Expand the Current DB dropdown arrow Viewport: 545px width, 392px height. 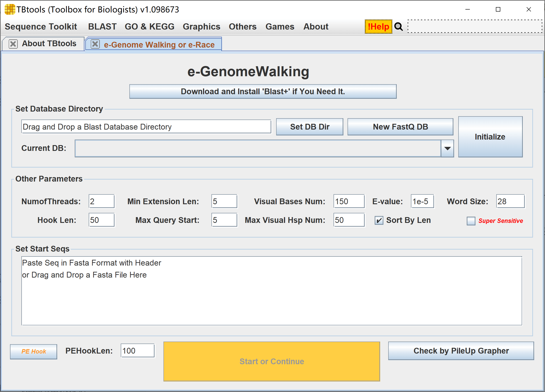click(x=447, y=148)
